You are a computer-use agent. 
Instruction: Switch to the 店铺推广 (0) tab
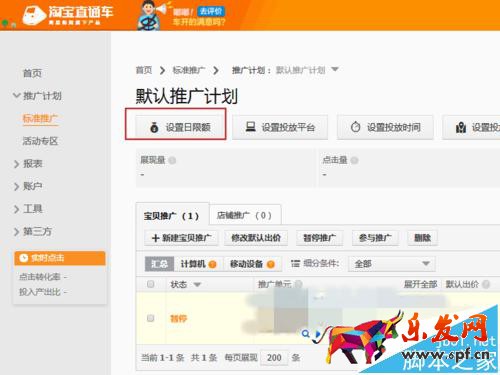coord(245,215)
